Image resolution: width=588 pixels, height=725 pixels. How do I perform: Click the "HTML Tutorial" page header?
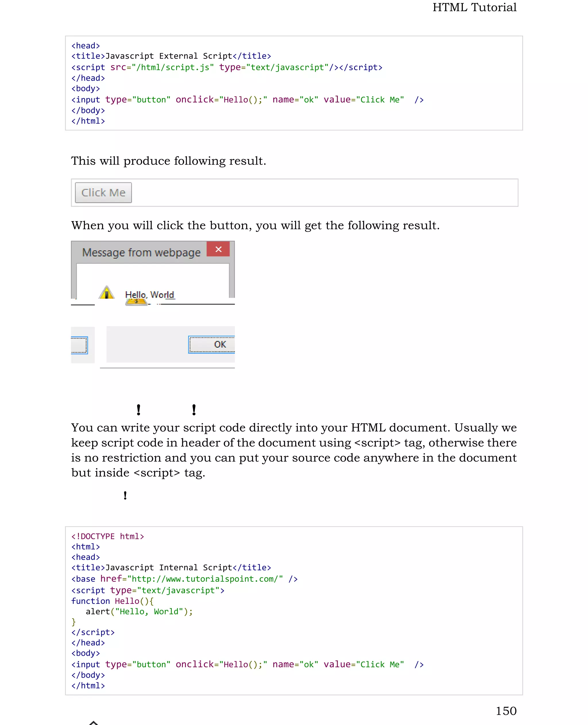[x=475, y=7]
